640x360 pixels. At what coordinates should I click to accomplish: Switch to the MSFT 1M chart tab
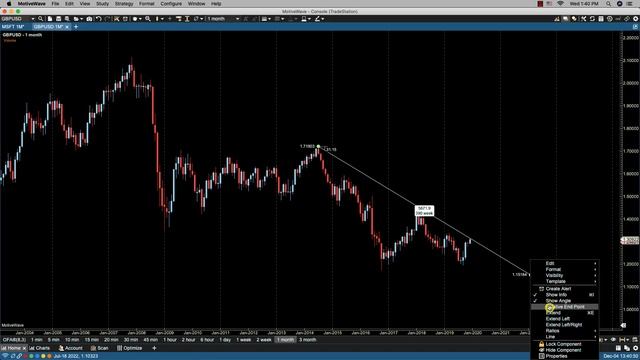tap(13, 27)
